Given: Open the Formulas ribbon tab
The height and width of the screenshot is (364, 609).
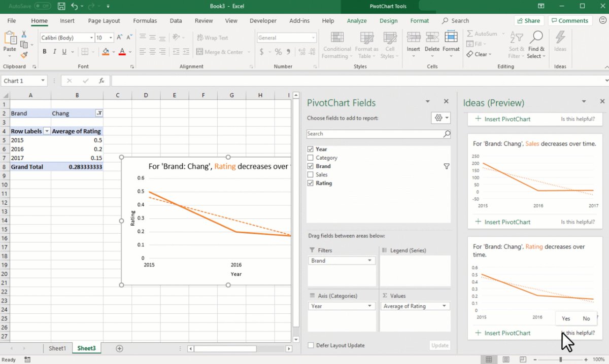Looking at the screenshot, I should point(145,21).
